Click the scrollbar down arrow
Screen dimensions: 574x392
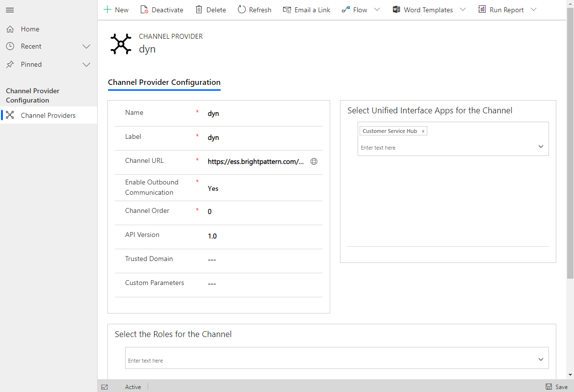point(570,375)
